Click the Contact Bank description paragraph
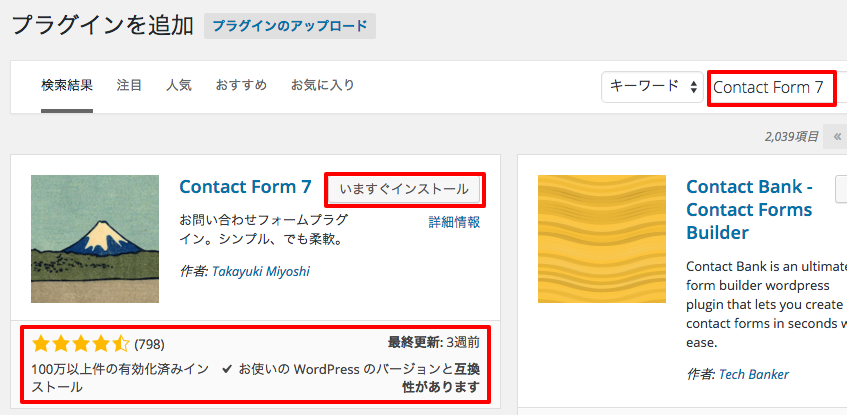The image size is (847, 415). pos(767,305)
